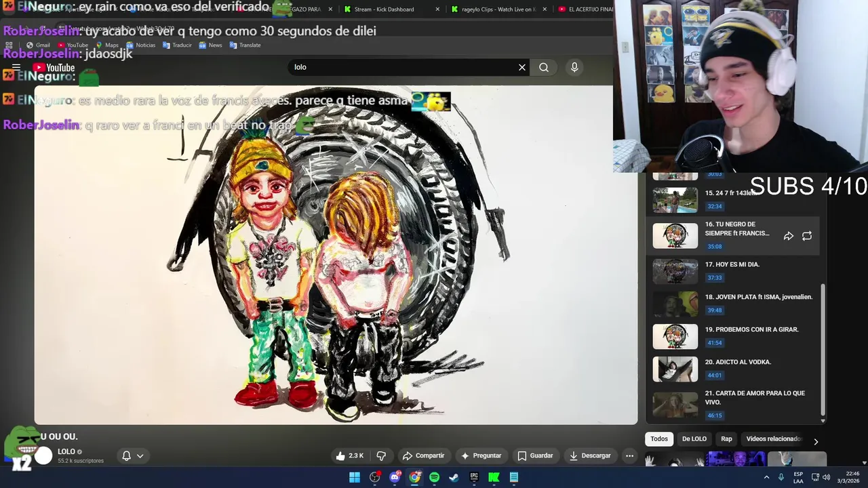The height and width of the screenshot is (488, 868).
Task: Close the rageylo Clips tab
Action: click(545, 9)
